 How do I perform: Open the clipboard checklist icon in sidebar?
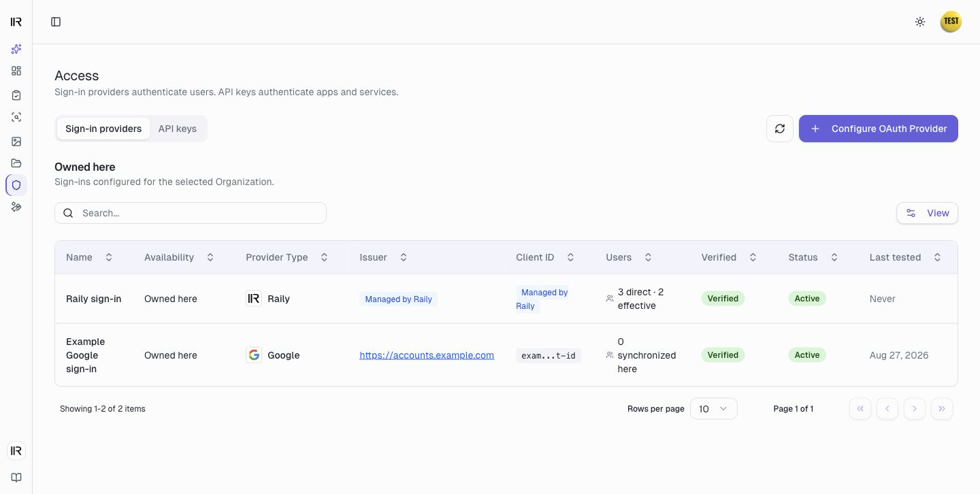pyautogui.click(x=16, y=95)
